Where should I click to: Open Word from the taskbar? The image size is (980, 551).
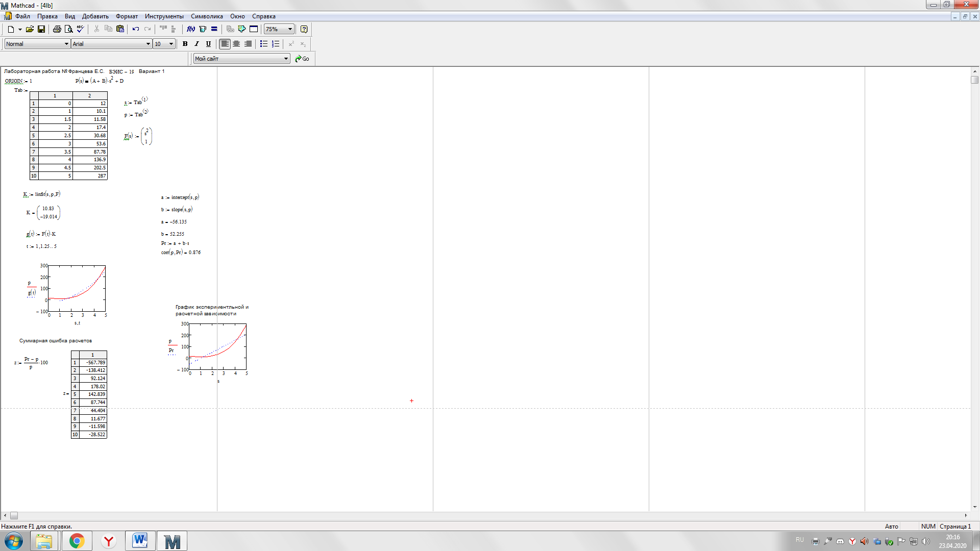pyautogui.click(x=140, y=541)
